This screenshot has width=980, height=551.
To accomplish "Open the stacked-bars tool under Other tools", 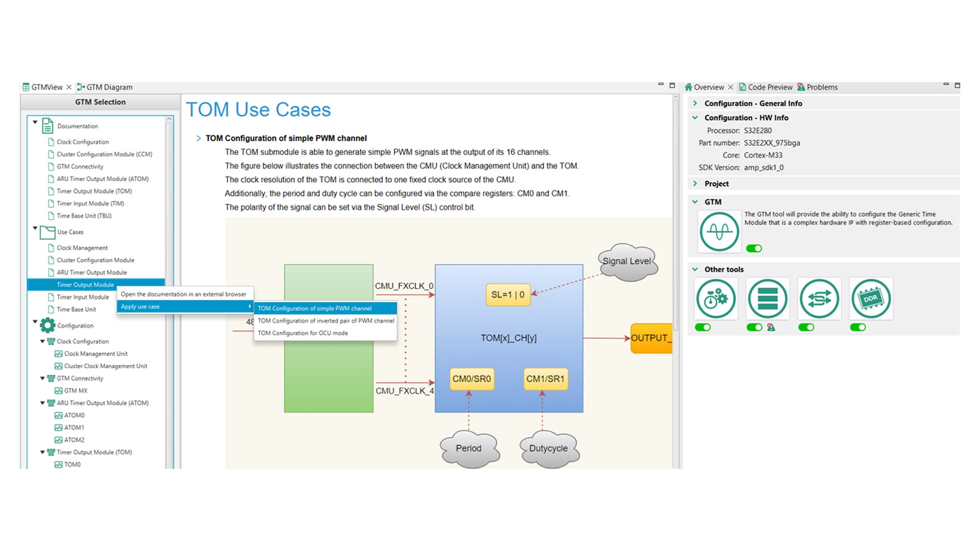I will 768,299.
